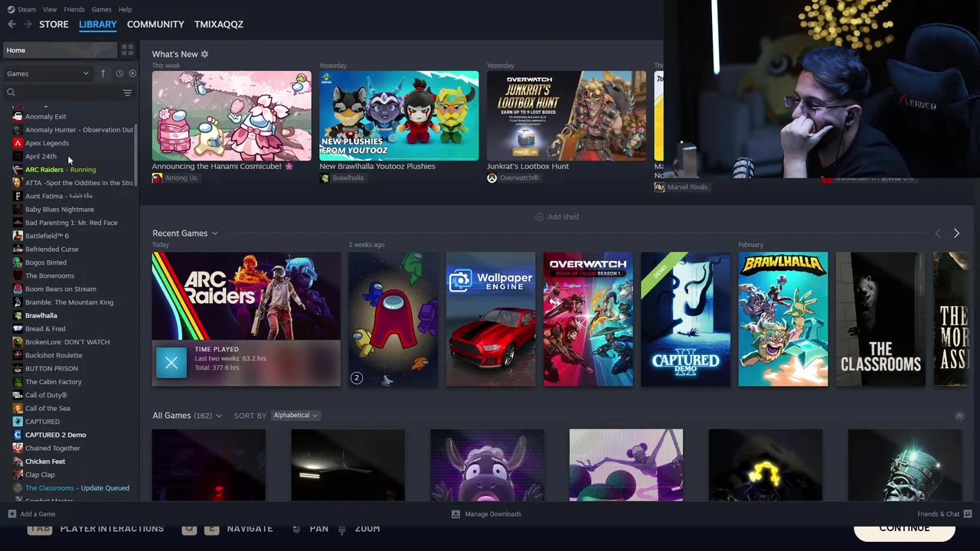The width and height of the screenshot is (980, 551).
Task: Go forward with the navigation arrow
Action: (x=28, y=24)
